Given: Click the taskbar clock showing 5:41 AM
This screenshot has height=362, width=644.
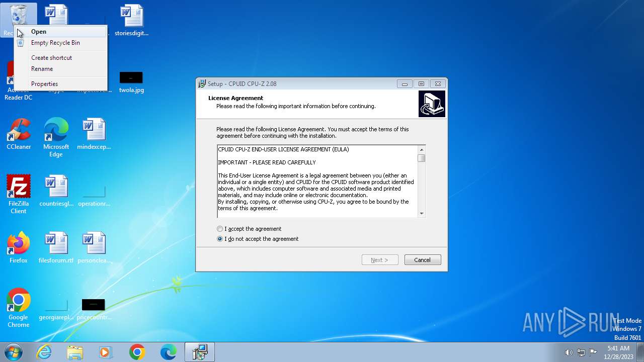Looking at the screenshot, I should click(618, 352).
